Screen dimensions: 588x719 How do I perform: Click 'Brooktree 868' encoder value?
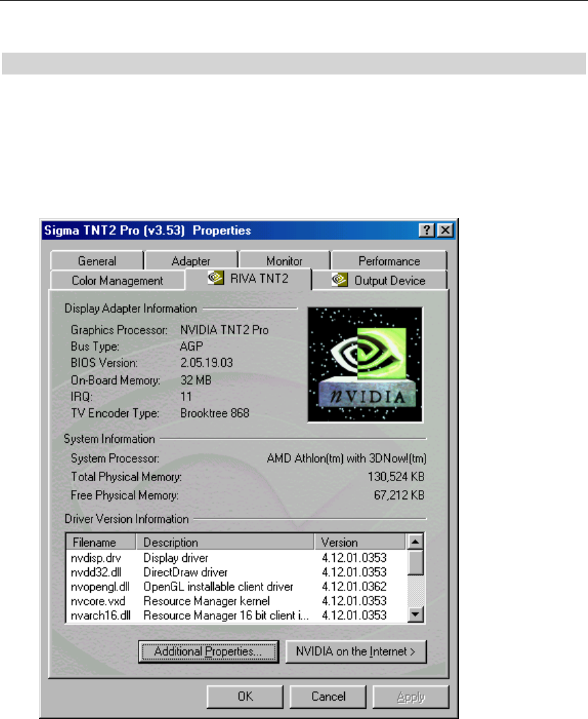(x=214, y=413)
